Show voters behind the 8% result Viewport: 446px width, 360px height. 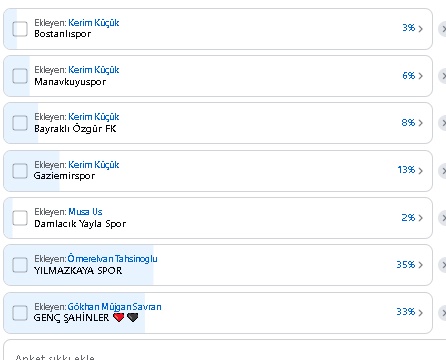coord(412,123)
